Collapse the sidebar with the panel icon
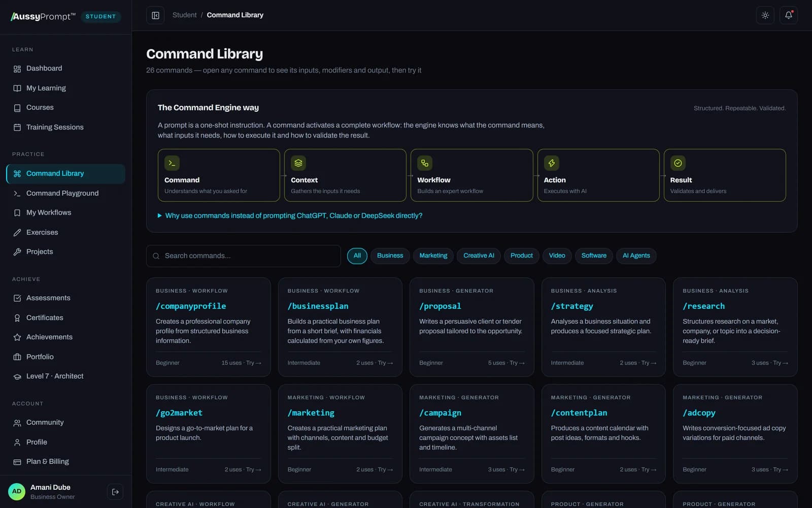 pos(155,15)
